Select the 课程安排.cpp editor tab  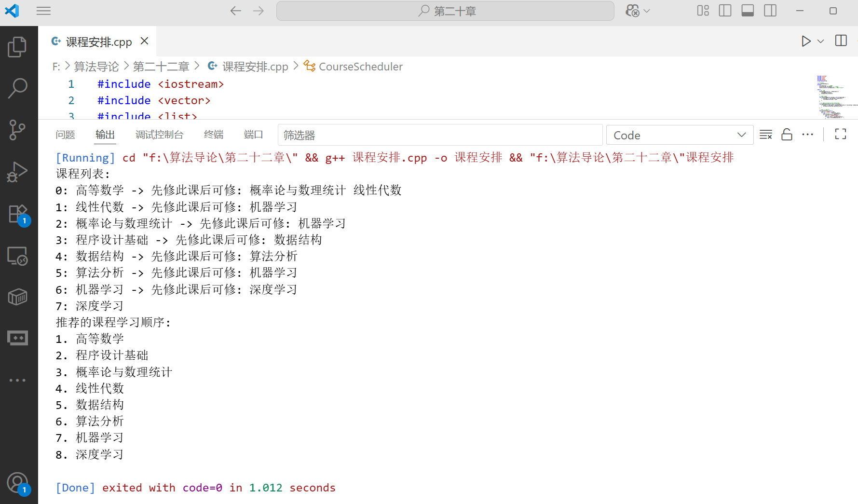pos(97,41)
